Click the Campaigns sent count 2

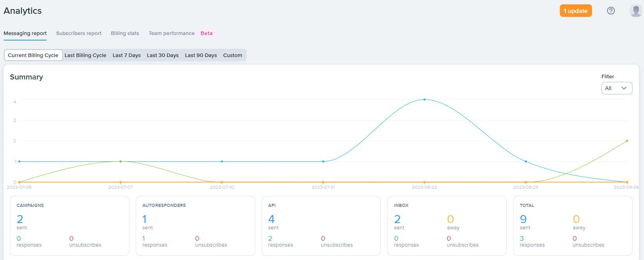pos(20,219)
